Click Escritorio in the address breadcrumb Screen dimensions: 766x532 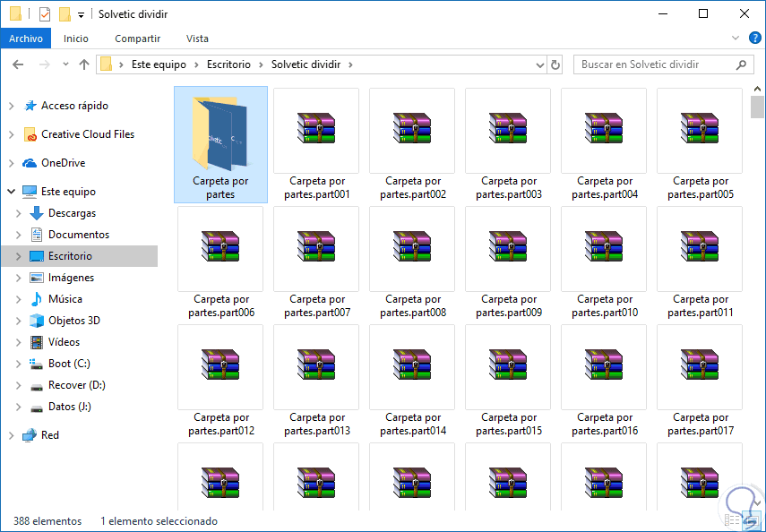[228, 64]
